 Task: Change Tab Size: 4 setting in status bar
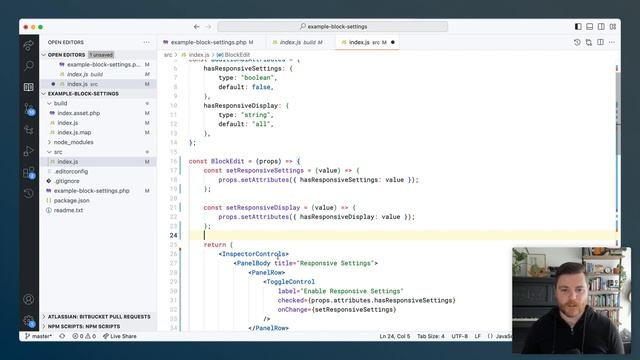click(x=431, y=336)
